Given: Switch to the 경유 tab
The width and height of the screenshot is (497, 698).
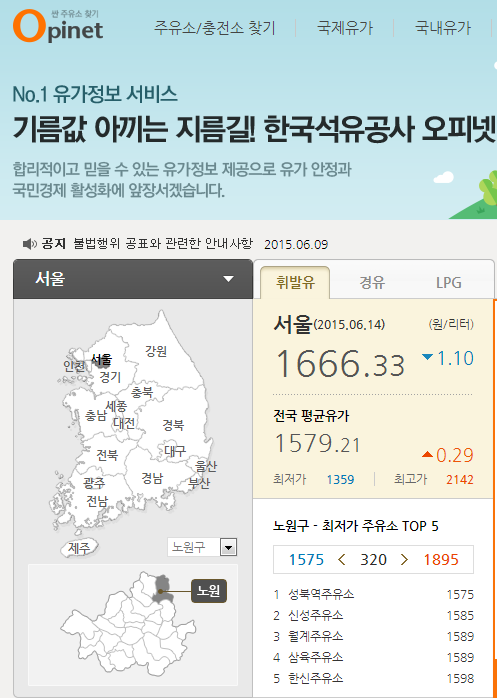Looking at the screenshot, I should pos(372,282).
